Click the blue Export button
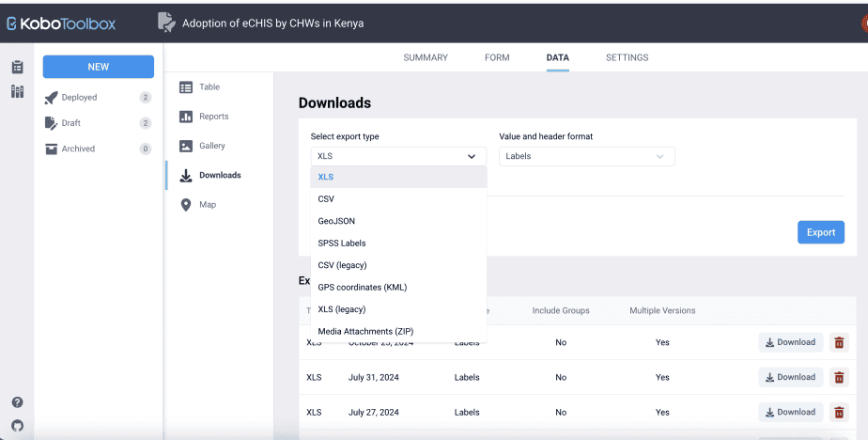868x440 pixels. pyautogui.click(x=820, y=232)
